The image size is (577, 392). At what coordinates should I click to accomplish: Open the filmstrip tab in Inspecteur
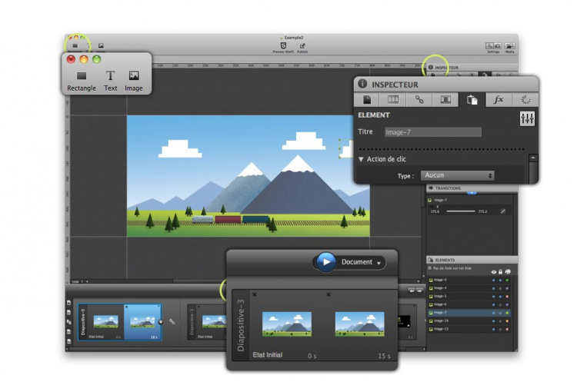445,99
